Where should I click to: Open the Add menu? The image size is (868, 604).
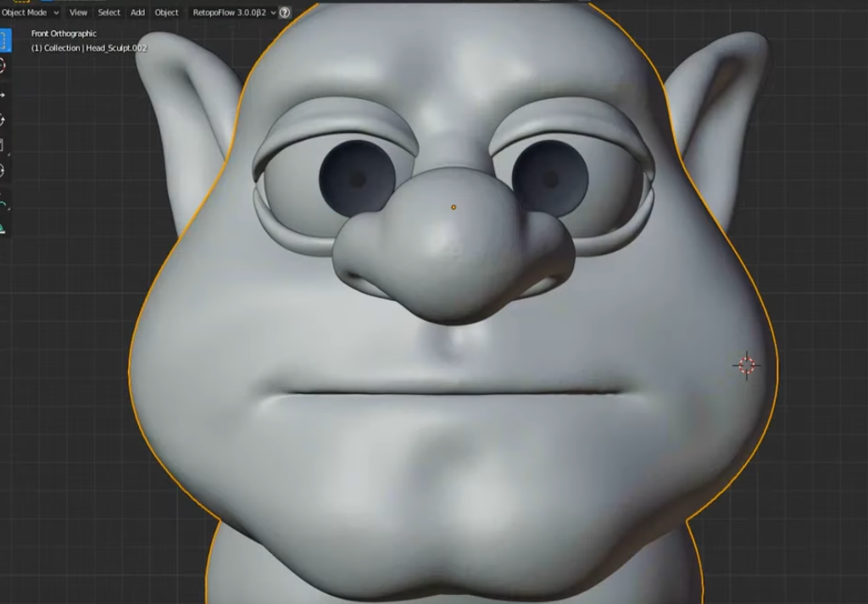(x=137, y=13)
